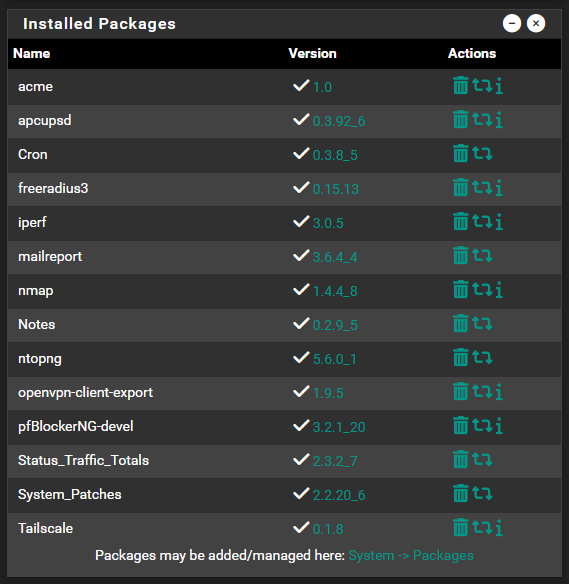Image resolution: width=569 pixels, height=584 pixels.
Task: Reinstall openvpn-client-export package
Action: pyautogui.click(x=483, y=391)
